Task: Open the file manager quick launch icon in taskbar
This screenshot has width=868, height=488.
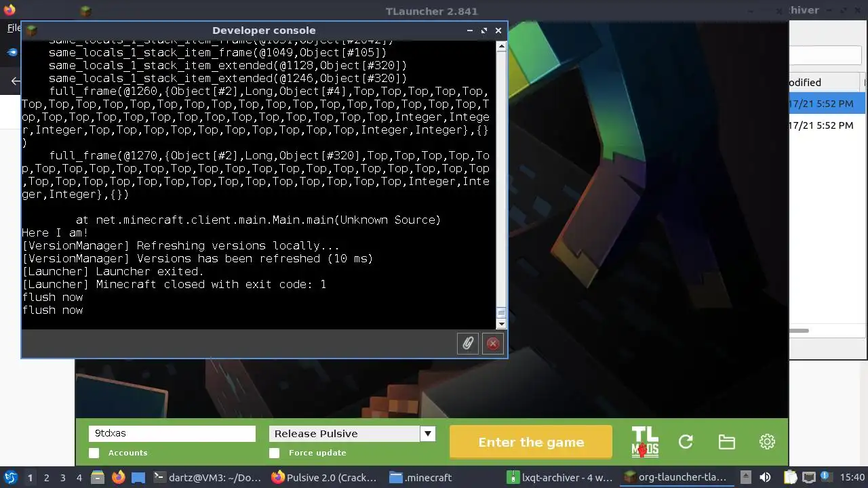Action: 97,477
